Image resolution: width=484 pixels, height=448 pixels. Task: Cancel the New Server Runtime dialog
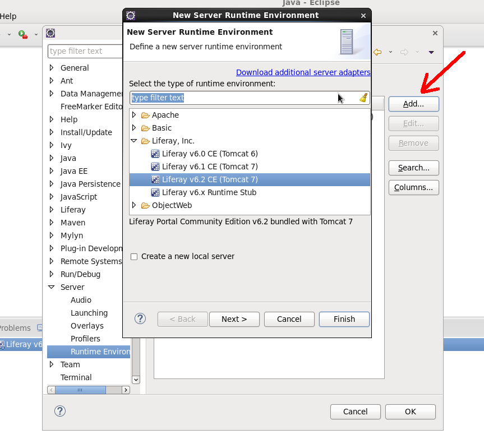[x=289, y=319]
